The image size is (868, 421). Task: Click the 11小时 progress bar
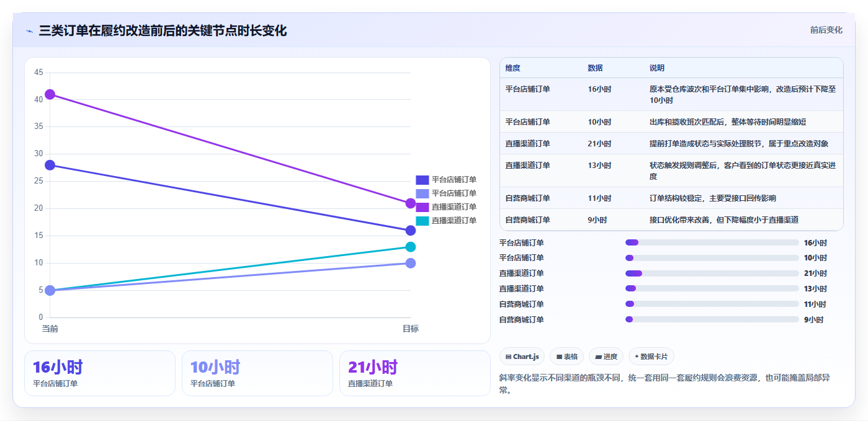pyautogui.click(x=712, y=304)
